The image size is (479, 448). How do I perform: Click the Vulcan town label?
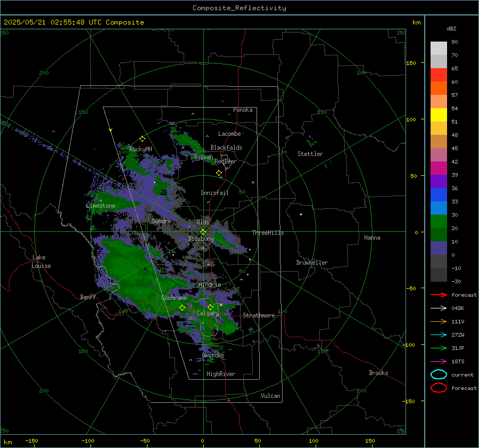point(271,396)
